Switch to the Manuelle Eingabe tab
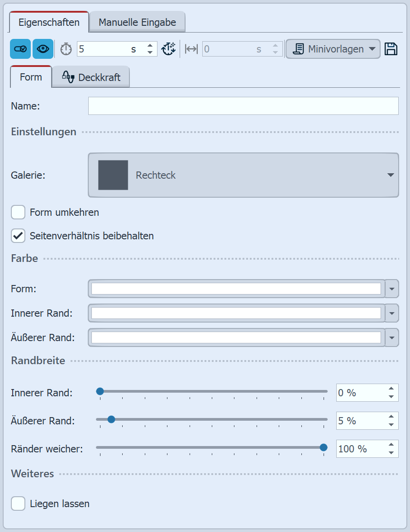 click(x=137, y=21)
